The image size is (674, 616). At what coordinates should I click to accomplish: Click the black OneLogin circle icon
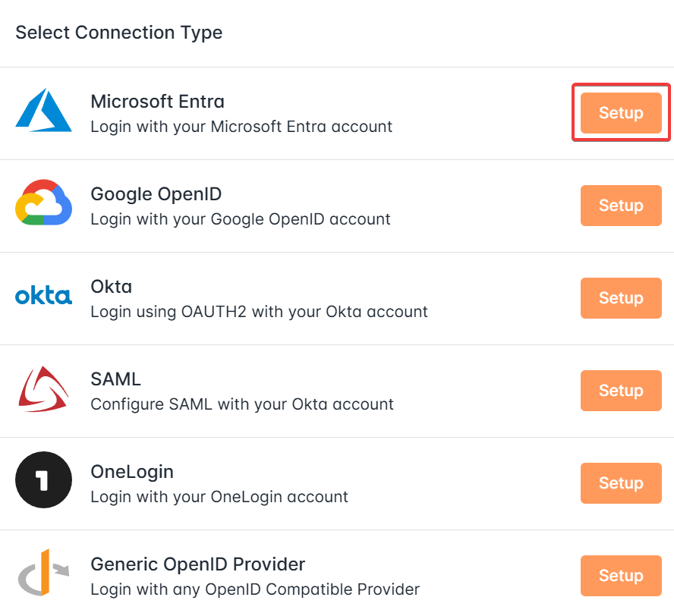(43, 479)
